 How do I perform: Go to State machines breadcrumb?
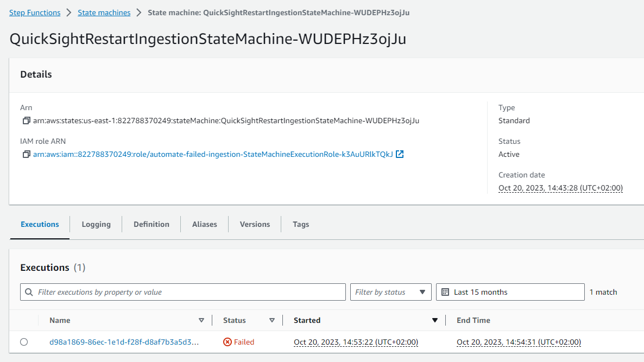[x=104, y=12]
